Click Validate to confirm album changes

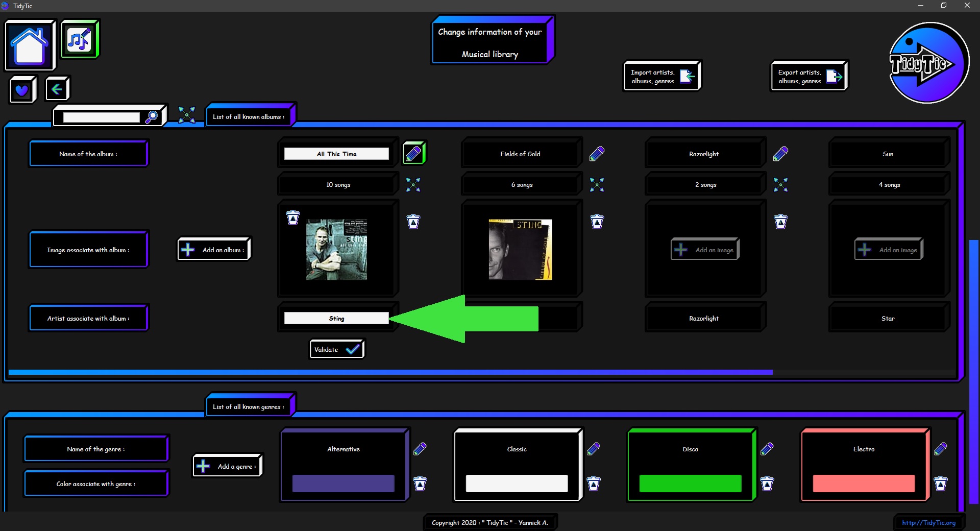point(337,349)
